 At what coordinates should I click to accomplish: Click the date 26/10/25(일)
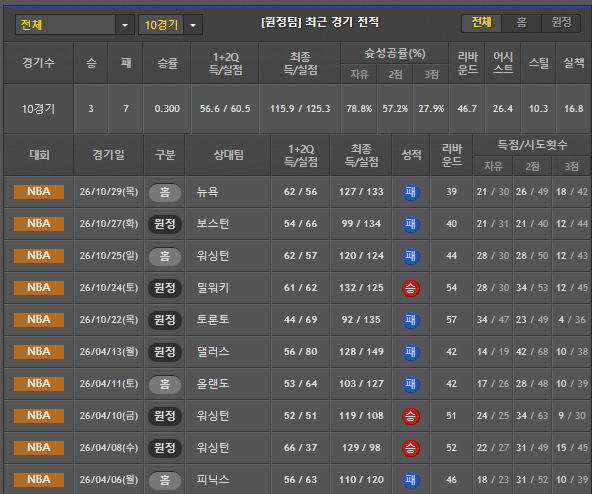(109, 256)
